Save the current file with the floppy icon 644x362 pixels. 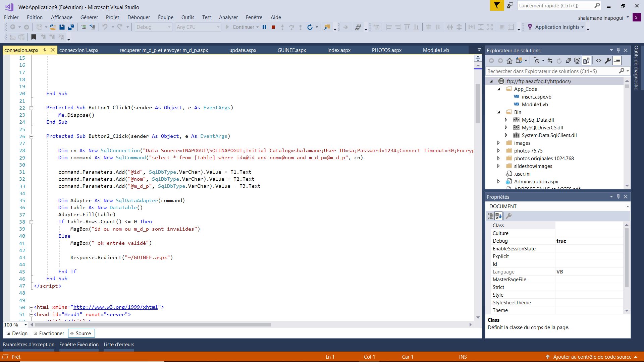point(62,27)
